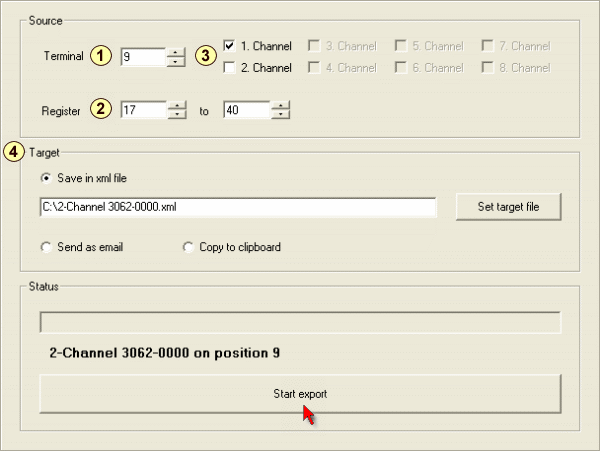600x451 pixels.
Task: Choose the Copy to clipboard option
Action: (188, 247)
